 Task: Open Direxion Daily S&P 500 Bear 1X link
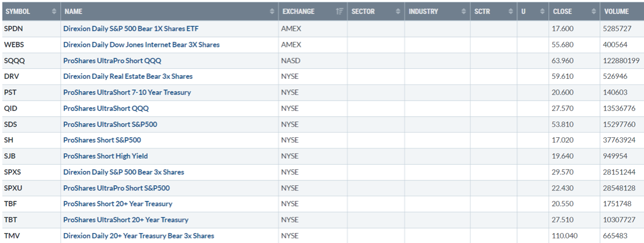pyautogui.click(x=130, y=29)
